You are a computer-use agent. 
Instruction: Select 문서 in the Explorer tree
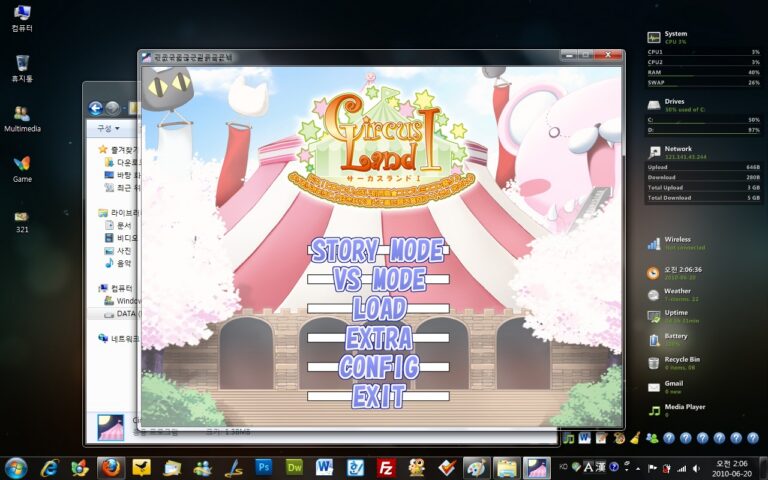119,225
